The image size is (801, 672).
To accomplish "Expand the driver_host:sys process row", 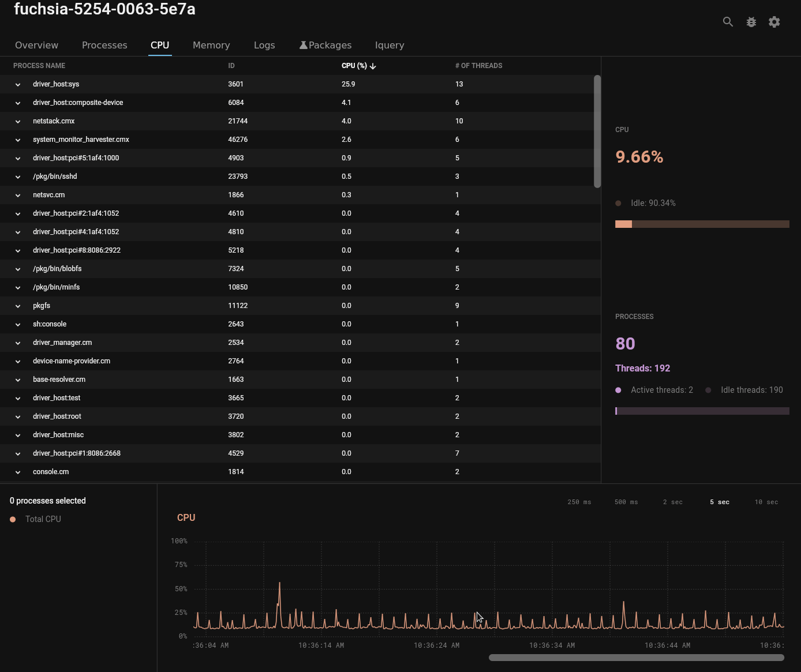I will 18,84.
